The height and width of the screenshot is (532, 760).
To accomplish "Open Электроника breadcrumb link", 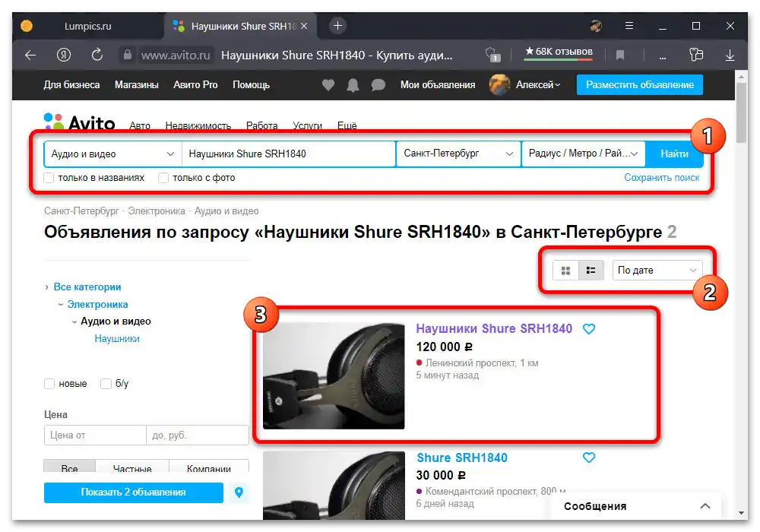I will point(157,211).
